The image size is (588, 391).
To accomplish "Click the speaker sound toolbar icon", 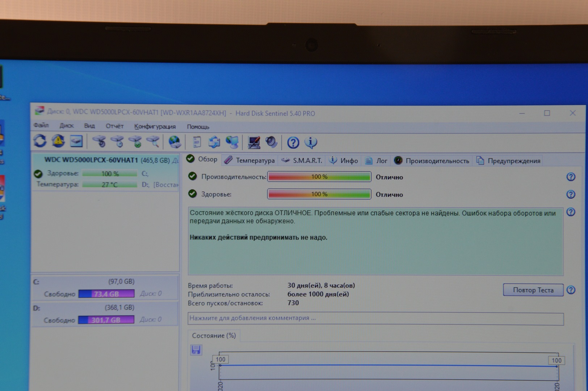I will (271, 142).
